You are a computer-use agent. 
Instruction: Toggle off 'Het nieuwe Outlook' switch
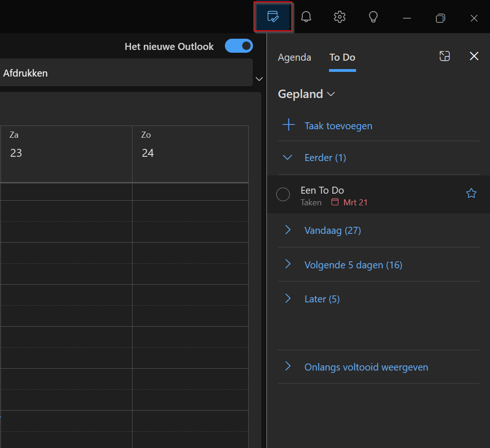coord(239,46)
